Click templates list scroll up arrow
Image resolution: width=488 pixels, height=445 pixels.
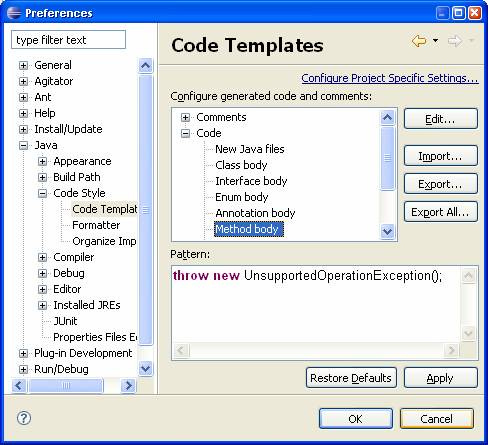click(387, 117)
